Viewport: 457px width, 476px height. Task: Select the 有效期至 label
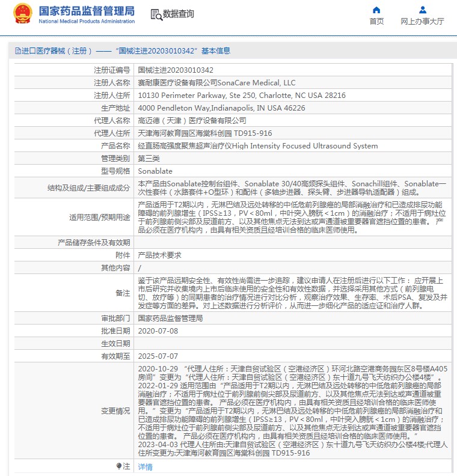(x=115, y=356)
